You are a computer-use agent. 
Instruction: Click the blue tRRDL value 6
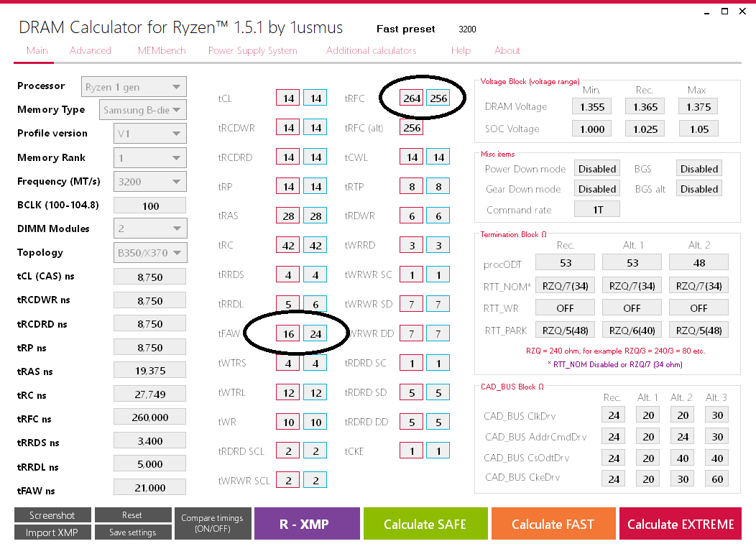pos(315,304)
